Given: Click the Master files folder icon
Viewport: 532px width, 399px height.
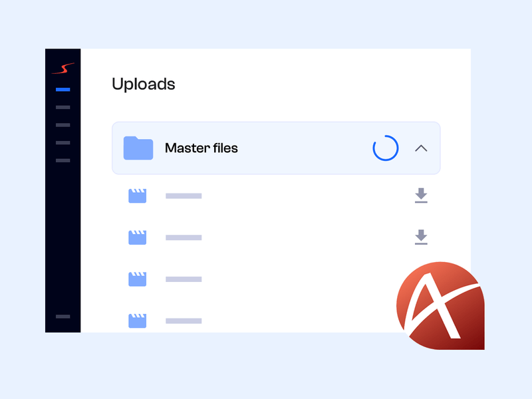Looking at the screenshot, I should [138, 148].
